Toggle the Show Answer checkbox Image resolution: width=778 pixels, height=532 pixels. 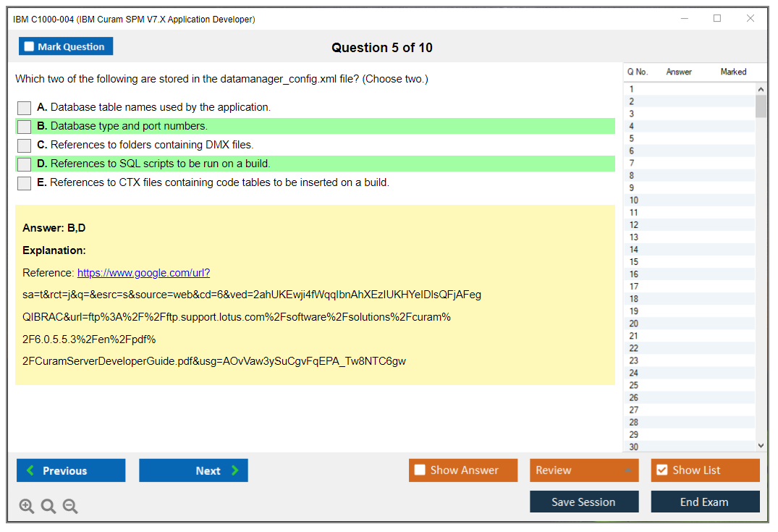(x=420, y=470)
